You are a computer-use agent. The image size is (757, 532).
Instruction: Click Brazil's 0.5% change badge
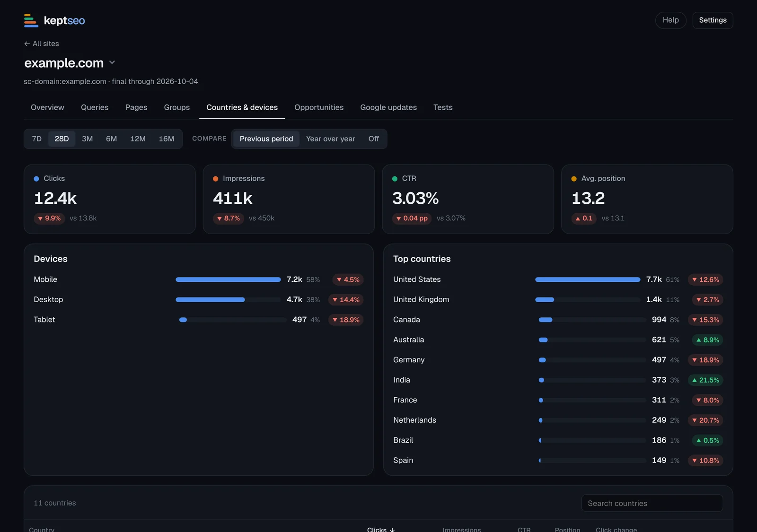click(x=707, y=440)
